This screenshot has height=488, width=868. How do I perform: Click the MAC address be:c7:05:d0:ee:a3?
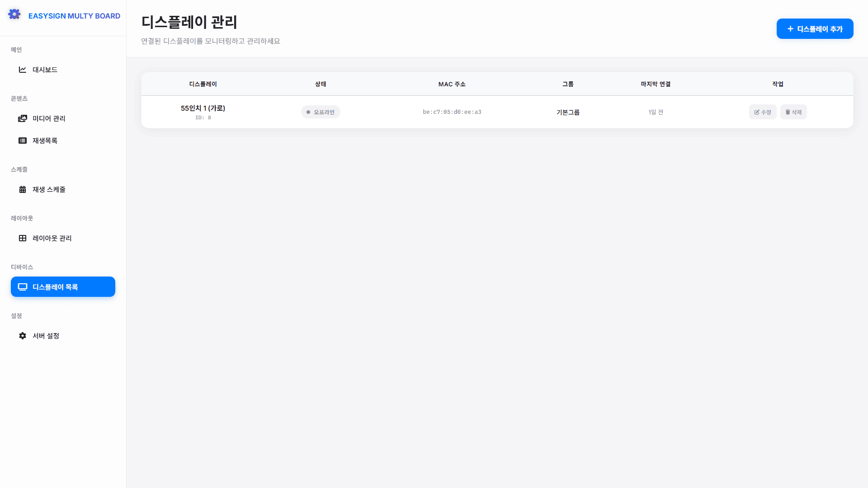[452, 112]
